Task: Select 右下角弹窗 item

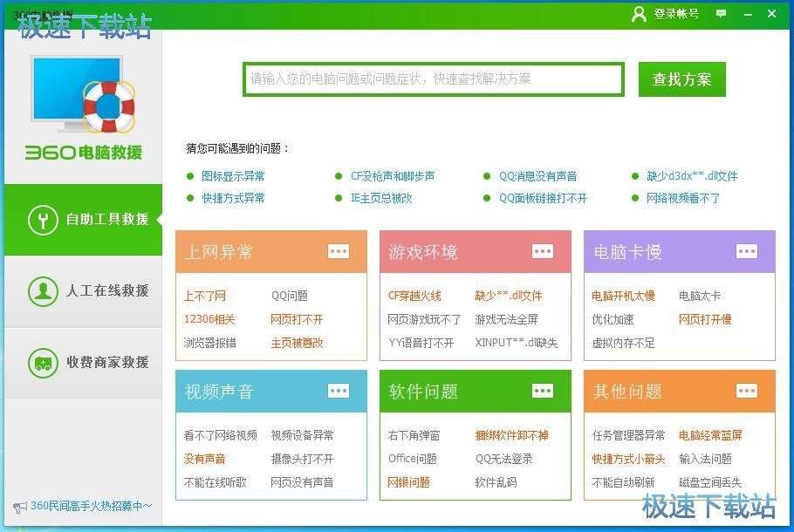Action: click(x=414, y=435)
